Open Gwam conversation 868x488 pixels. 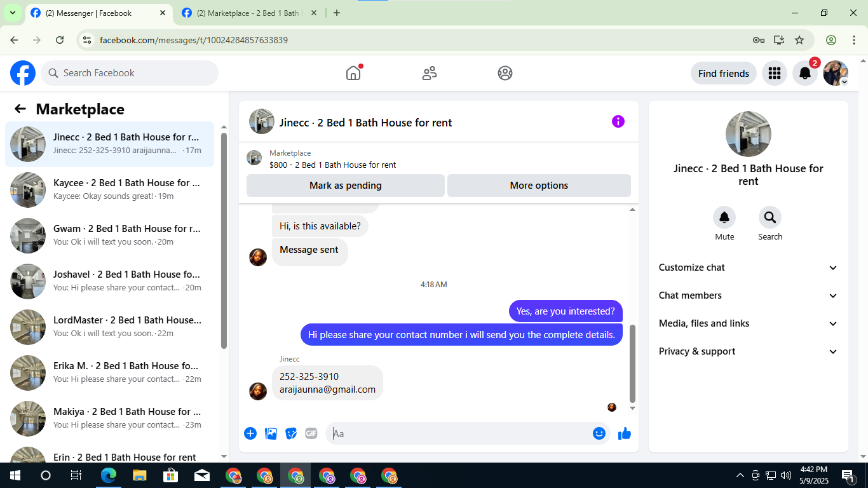[110, 235]
